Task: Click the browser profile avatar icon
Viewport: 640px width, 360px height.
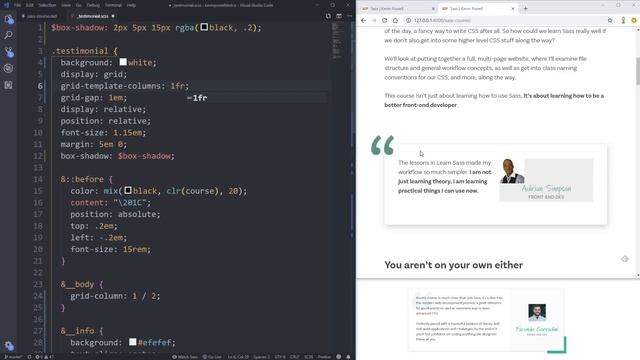Action: [x=623, y=20]
